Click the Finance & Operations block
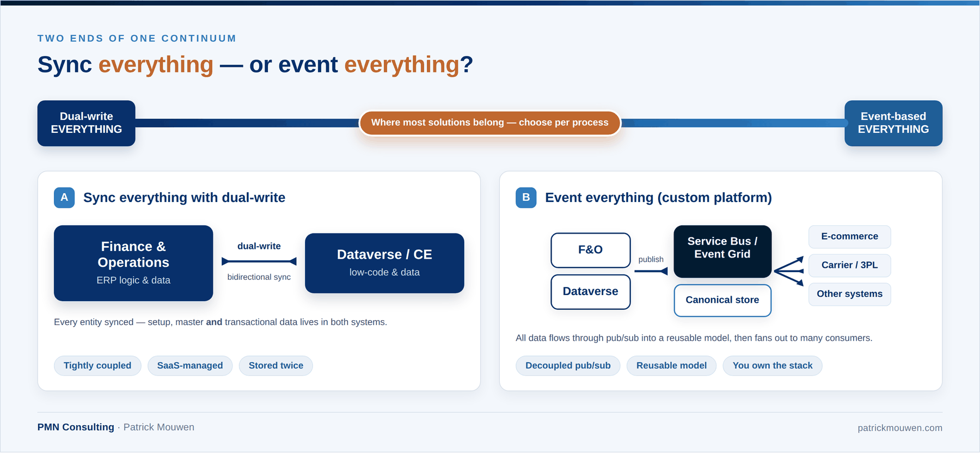980x453 pixels. point(133,263)
